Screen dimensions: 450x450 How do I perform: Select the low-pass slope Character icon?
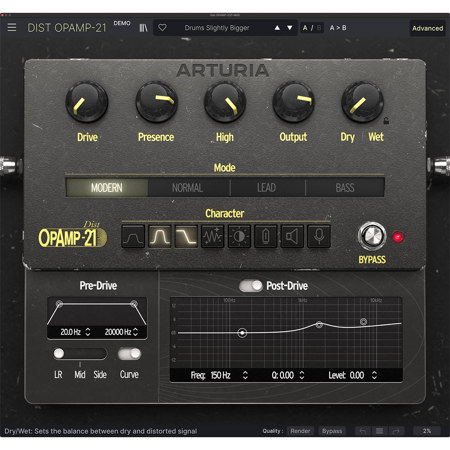pyautogui.click(x=186, y=236)
